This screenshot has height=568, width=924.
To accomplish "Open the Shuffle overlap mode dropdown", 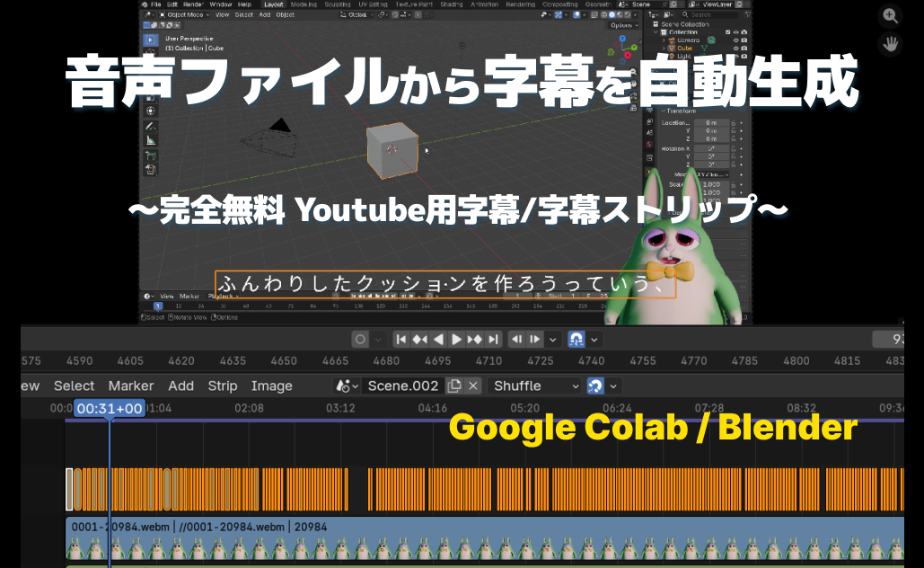I will pyautogui.click(x=536, y=386).
